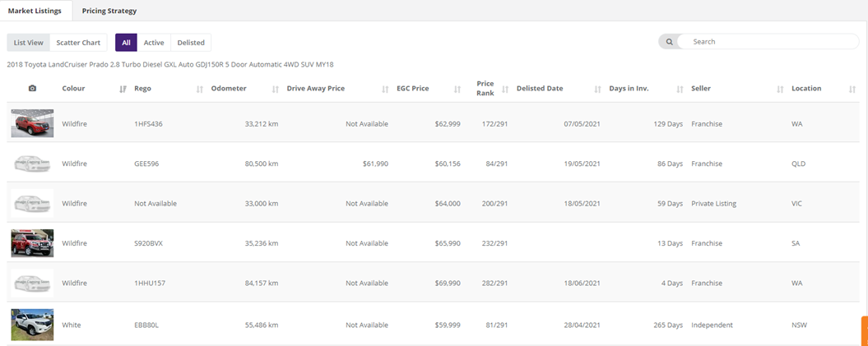Click delisted date 28/04/2021
The image size is (868, 346).
pos(582,325)
